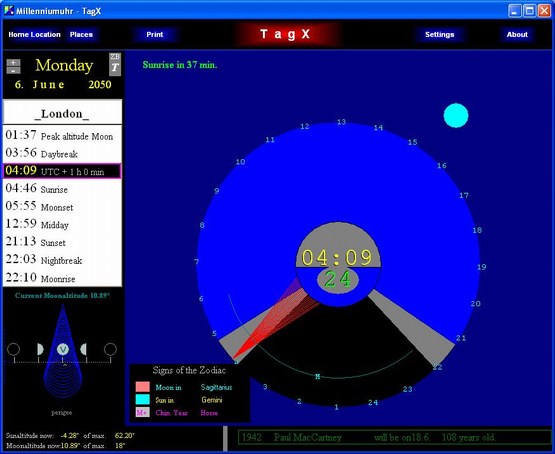555x454 pixels.
Task: Click the date 6. June
Action: [39, 85]
